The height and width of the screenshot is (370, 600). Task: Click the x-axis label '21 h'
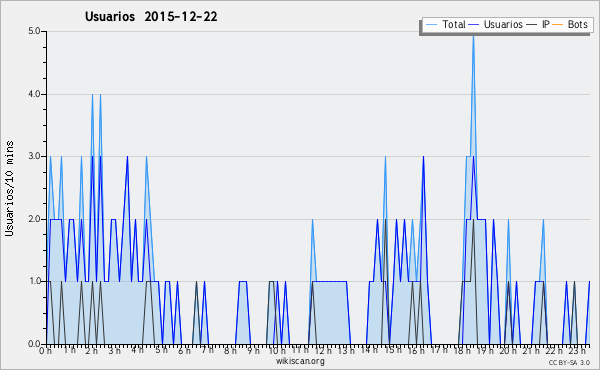532,351
